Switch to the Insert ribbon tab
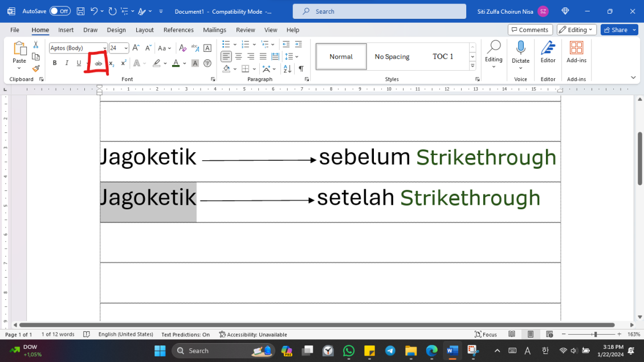Image resolution: width=644 pixels, height=362 pixels. pos(66,30)
